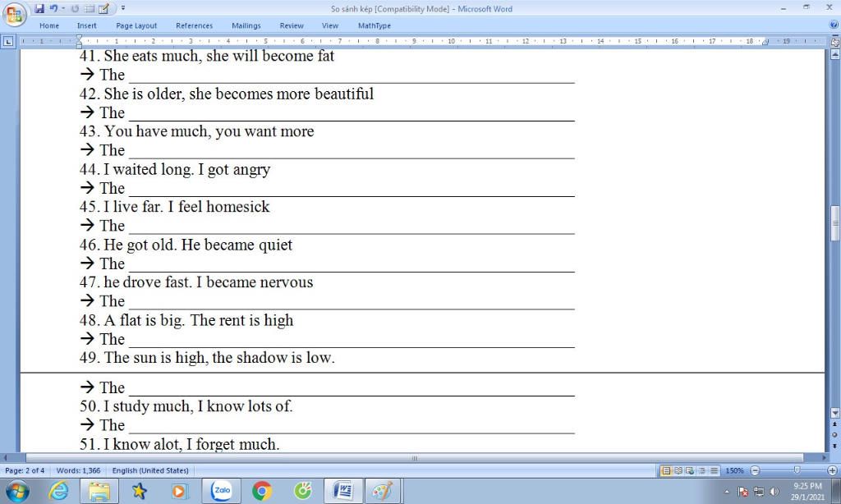The width and height of the screenshot is (841, 504).
Task: Open Google Chrome from the taskbar
Action: (262, 491)
